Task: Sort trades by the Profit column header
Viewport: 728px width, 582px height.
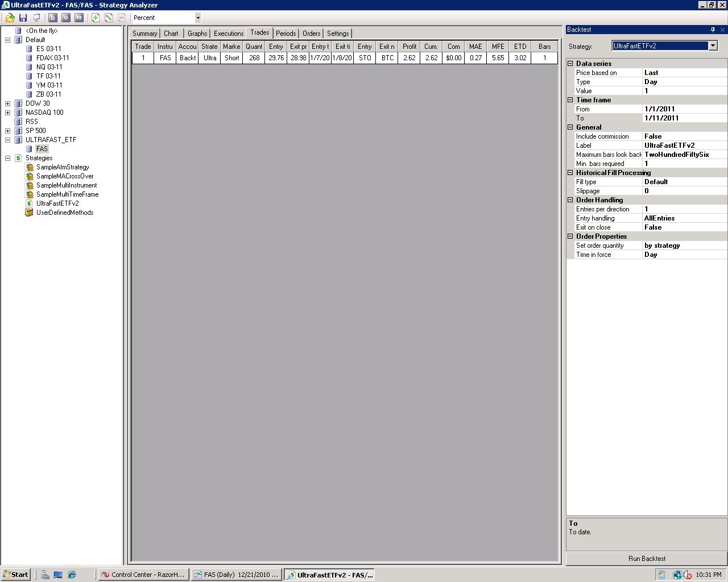Action: tap(409, 47)
